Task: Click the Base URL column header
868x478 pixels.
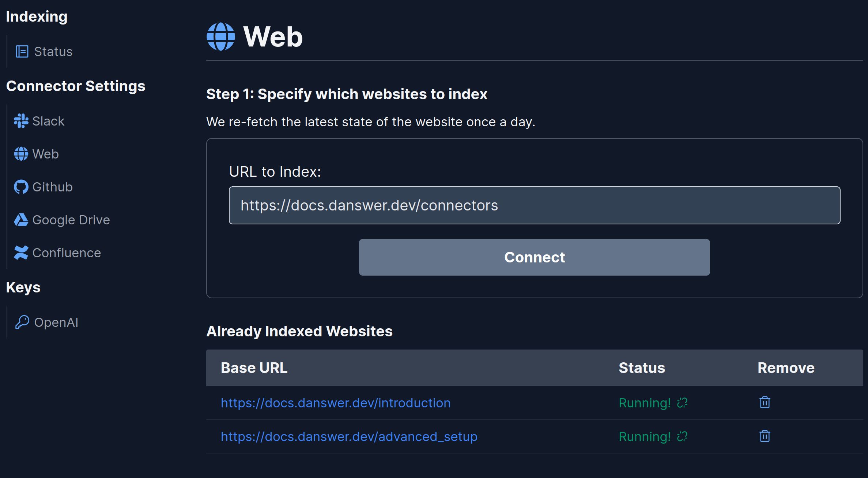Action: pyautogui.click(x=254, y=368)
